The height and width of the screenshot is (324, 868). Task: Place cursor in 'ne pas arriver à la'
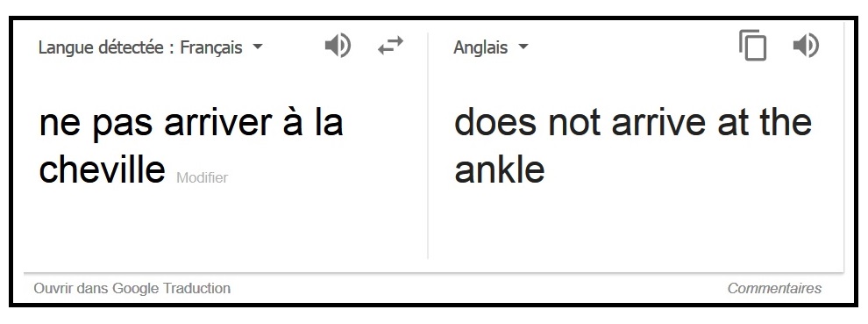click(x=191, y=123)
